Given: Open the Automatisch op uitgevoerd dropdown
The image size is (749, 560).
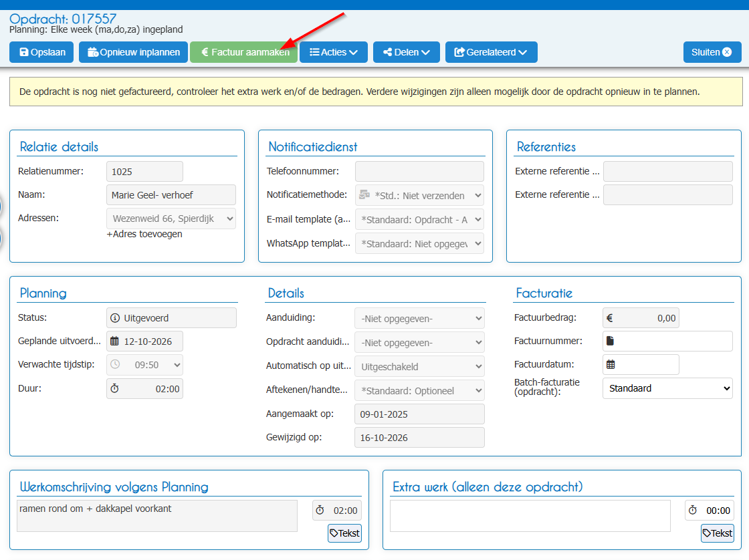Looking at the screenshot, I should pyautogui.click(x=419, y=367).
